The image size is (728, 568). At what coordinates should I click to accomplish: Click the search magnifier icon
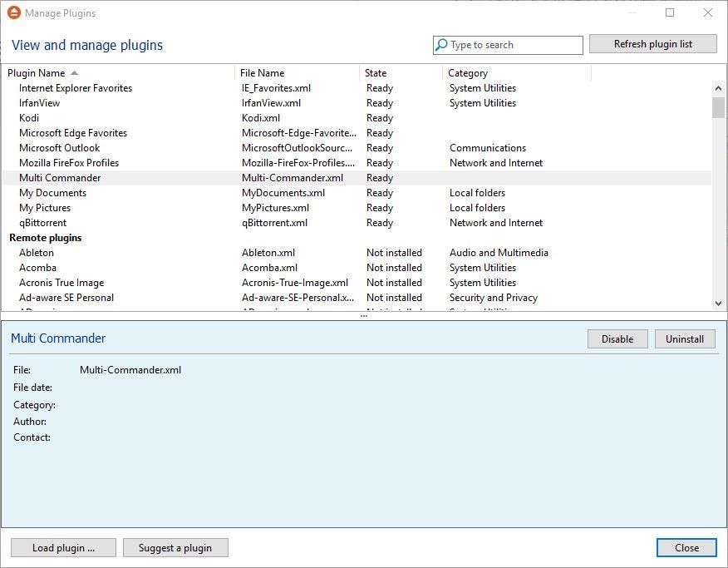tap(441, 45)
